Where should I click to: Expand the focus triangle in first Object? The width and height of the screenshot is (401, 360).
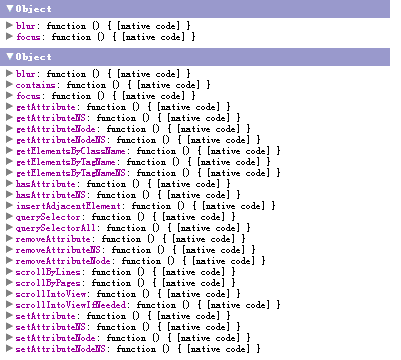pyautogui.click(x=9, y=36)
